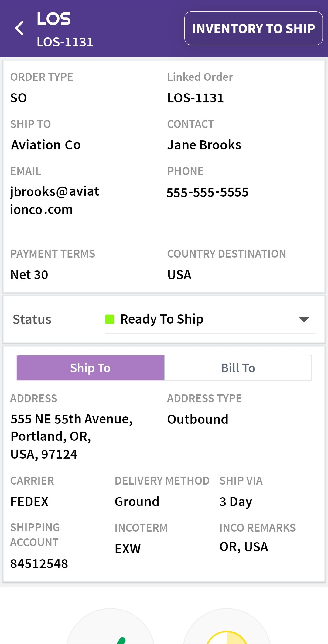Tap the FEDEX carrier value
The image size is (328, 644).
click(x=29, y=502)
